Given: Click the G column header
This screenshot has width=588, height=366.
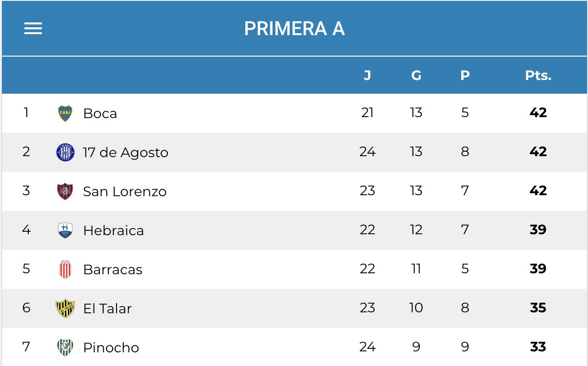Looking at the screenshot, I should pyautogui.click(x=416, y=76).
